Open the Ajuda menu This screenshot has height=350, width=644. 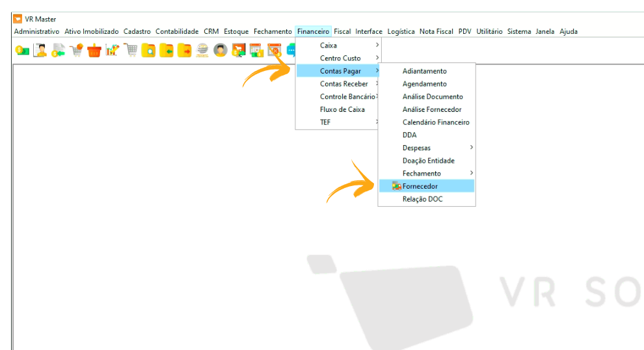(569, 31)
